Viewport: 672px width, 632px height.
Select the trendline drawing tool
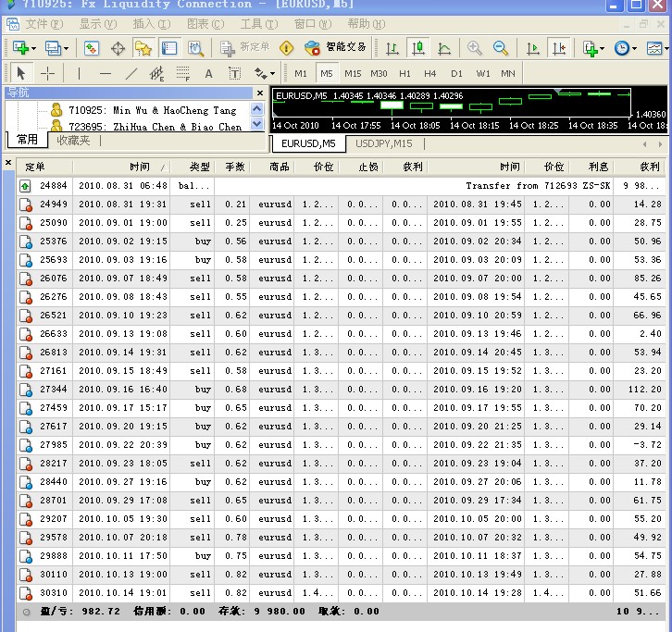coord(131,74)
